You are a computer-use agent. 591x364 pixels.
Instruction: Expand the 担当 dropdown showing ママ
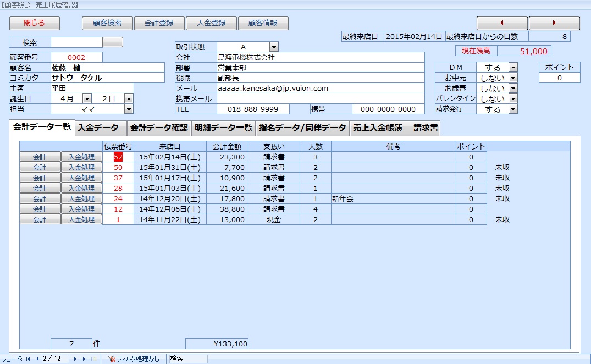tap(129, 109)
